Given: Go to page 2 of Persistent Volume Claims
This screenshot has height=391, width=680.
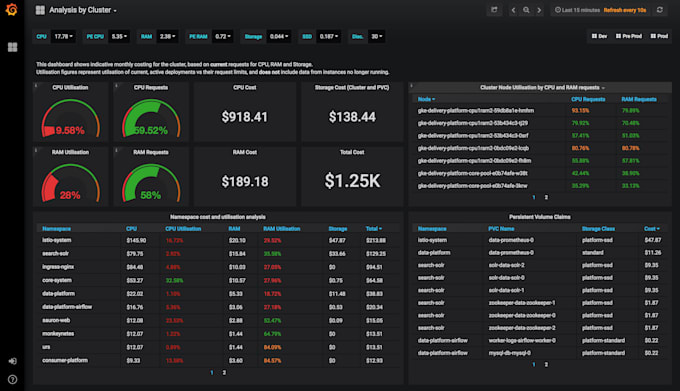Looking at the screenshot, I should tap(546, 365).
